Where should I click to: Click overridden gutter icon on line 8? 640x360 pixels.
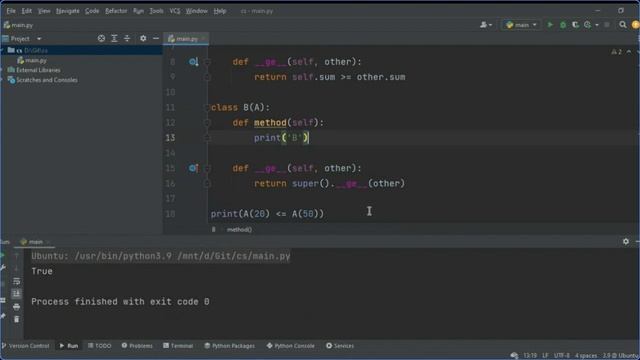click(193, 62)
